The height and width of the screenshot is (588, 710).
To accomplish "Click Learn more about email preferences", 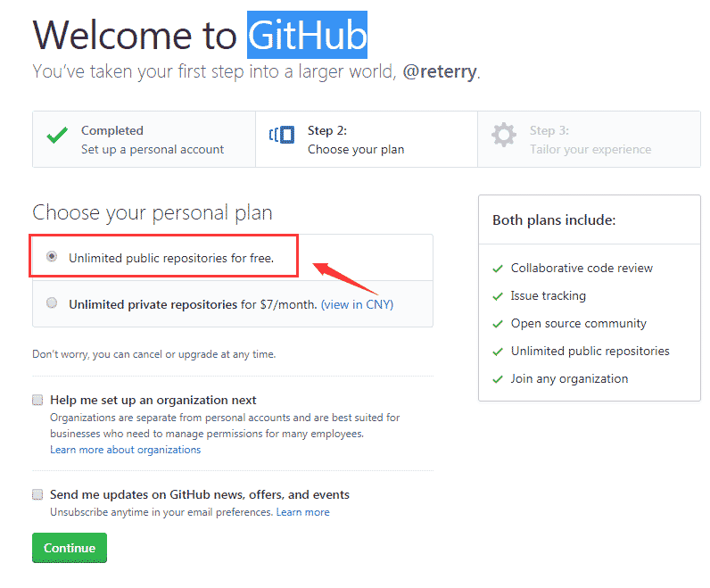I will coord(303,512).
